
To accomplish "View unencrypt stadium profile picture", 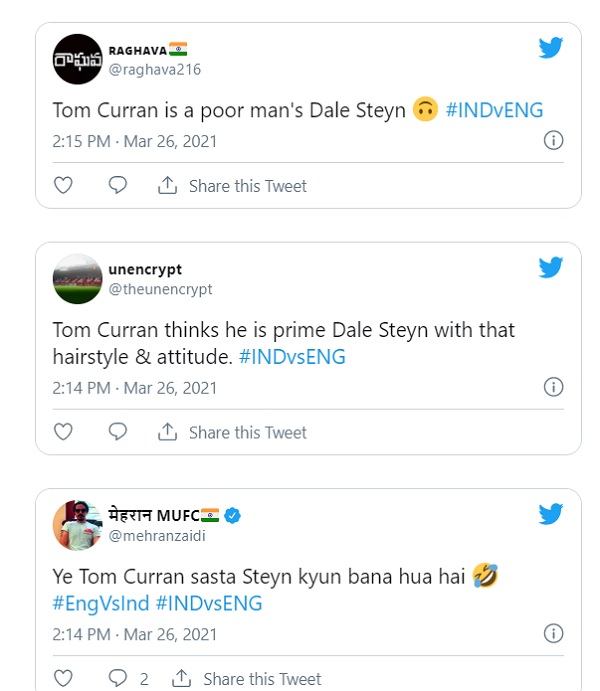I will [x=78, y=279].
